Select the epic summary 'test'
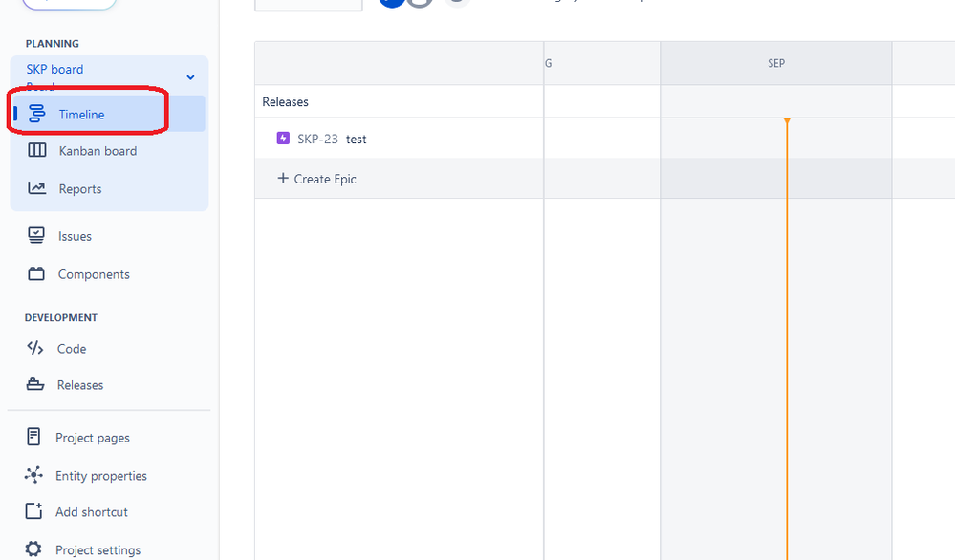 coord(357,140)
